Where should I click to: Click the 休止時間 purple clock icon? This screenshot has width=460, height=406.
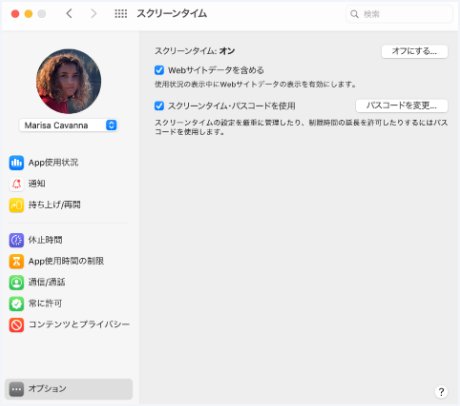pos(16,240)
